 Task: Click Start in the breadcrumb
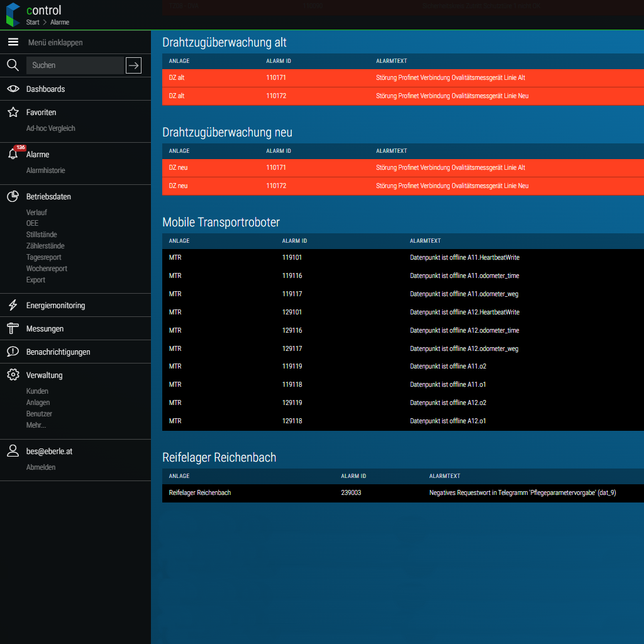pos(33,22)
